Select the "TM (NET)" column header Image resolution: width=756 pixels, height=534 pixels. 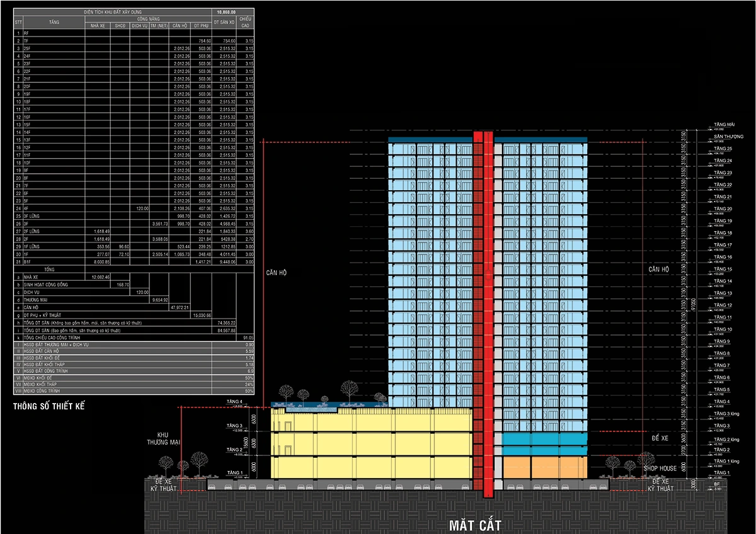158,26
